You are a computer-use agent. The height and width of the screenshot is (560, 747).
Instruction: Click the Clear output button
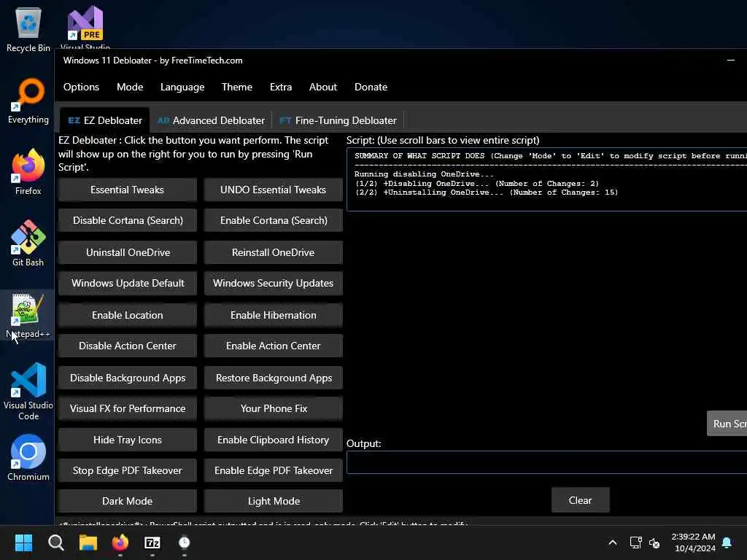(580, 500)
